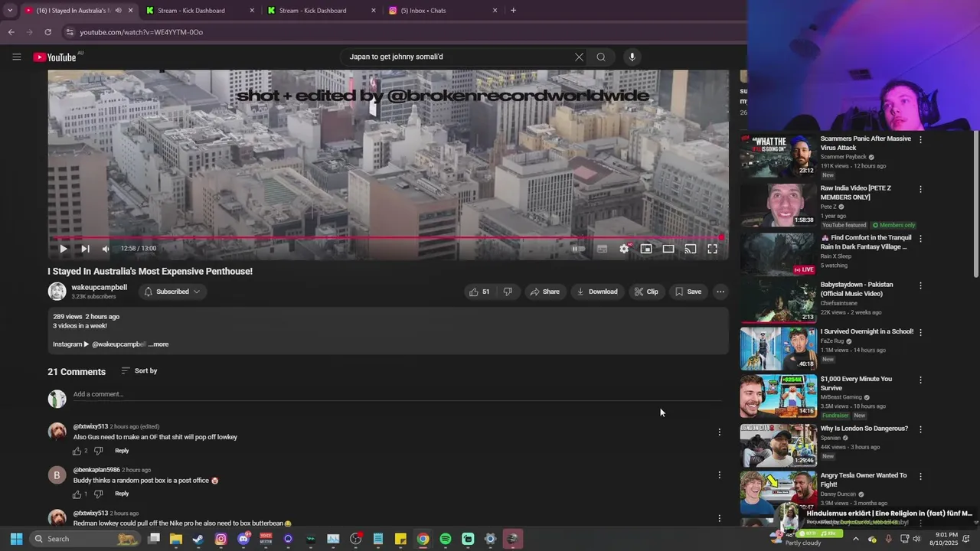Screen dimensions: 980x551
Task: Play the video with the play button
Action: [x=63, y=249]
